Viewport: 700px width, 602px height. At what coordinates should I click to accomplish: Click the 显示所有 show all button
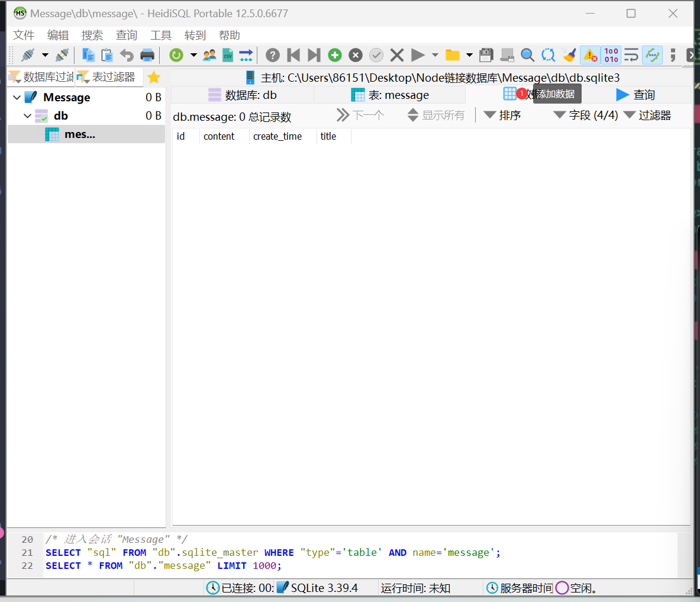coord(436,115)
